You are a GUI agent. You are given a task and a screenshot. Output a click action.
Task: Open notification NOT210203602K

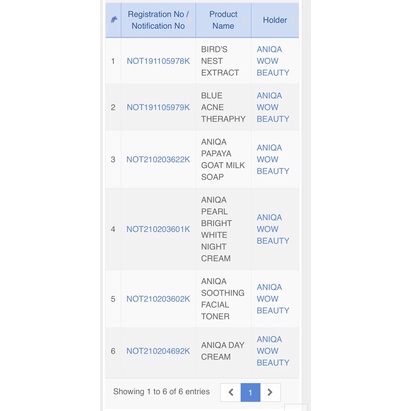pyautogui.click(x=158, y=299)
